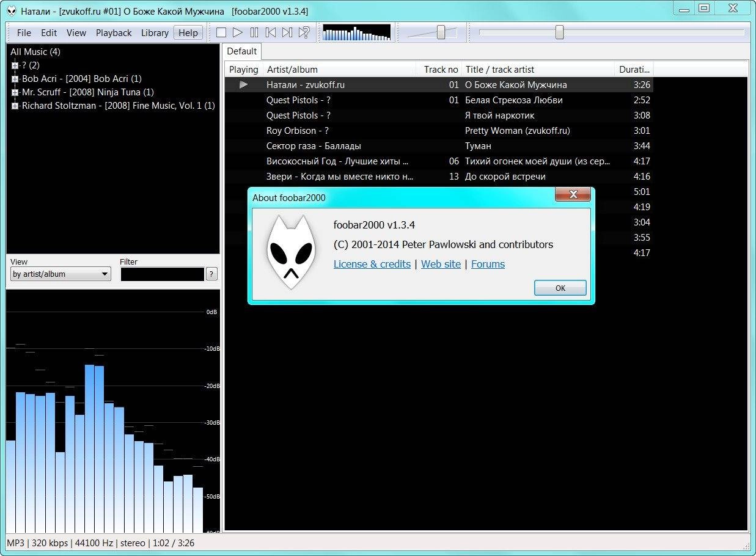The image size is (756, 556).
Task: Click the row with duration 3:04
Action: [642, 222]
